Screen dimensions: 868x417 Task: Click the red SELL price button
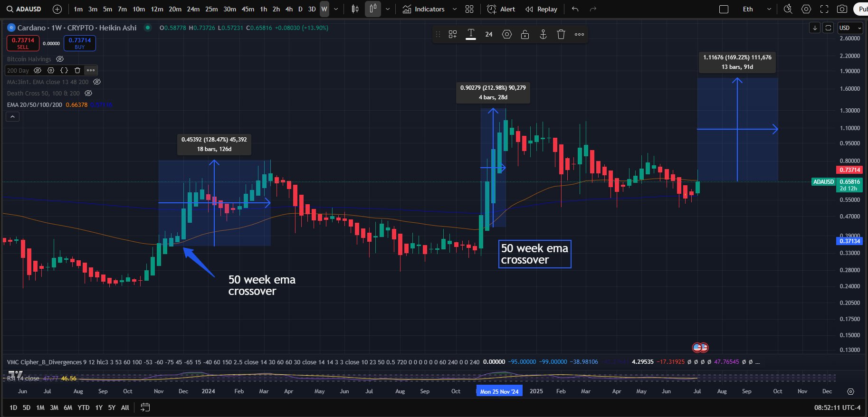point(23,43)
